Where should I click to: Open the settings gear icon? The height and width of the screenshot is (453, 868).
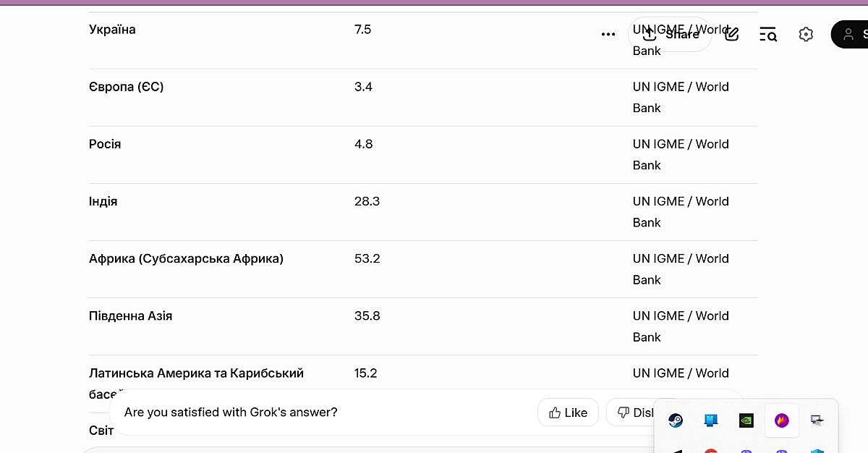click(x=806, y=34)
